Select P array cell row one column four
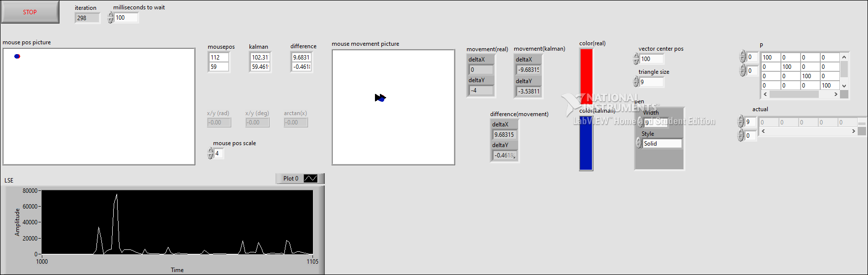This screenshot has width=868, height=275. (x=830, y=58)
